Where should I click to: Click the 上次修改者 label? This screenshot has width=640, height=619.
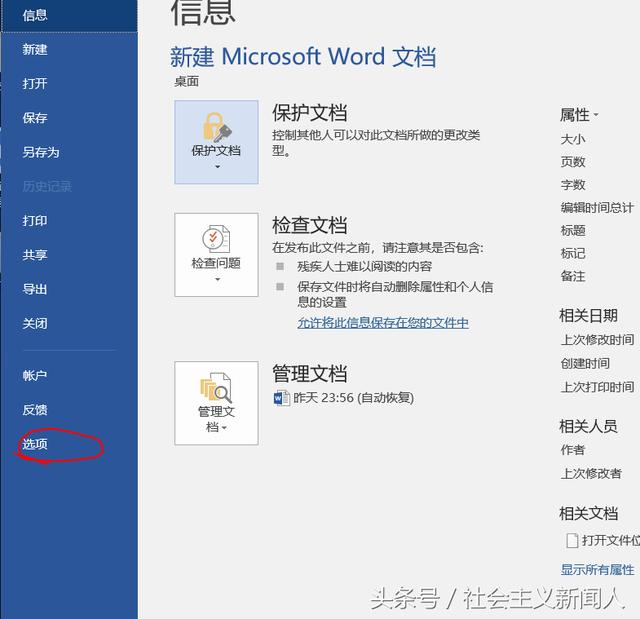click(591, 473)
